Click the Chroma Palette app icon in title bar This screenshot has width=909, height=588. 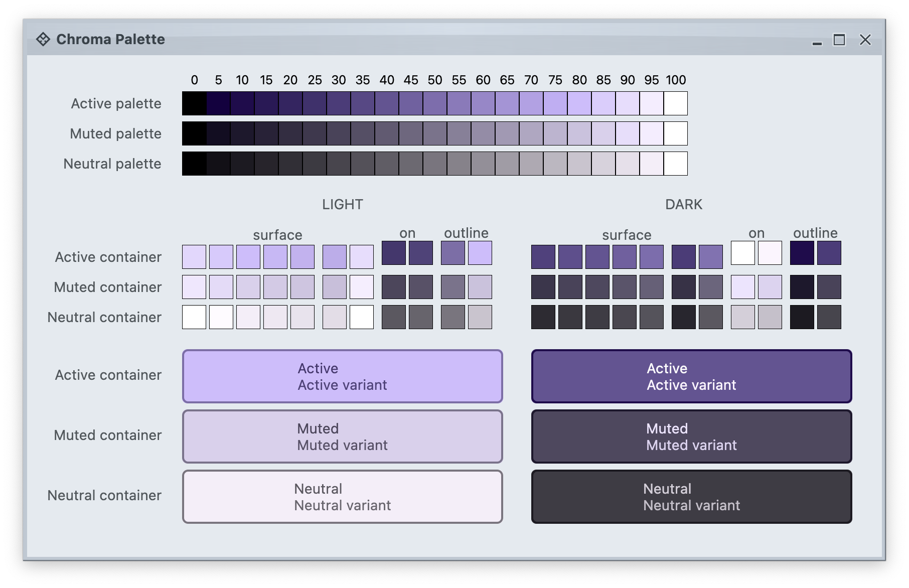(43, 39)
